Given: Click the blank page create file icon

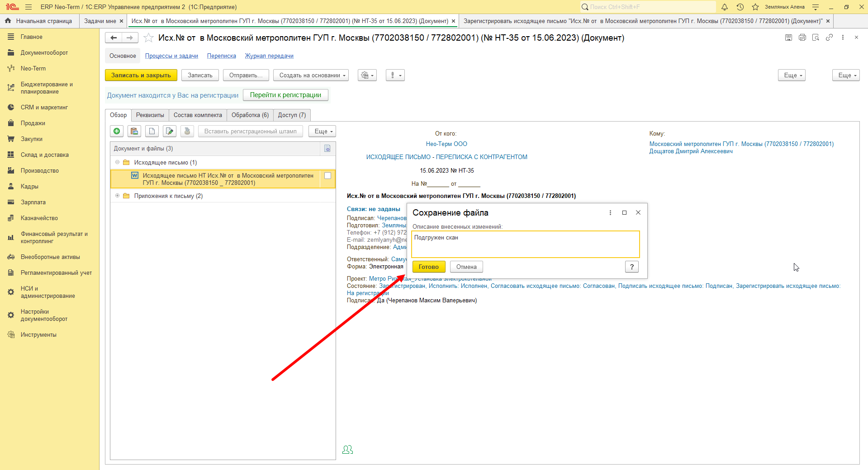Looking at the screenshot, I should (152, 131).
